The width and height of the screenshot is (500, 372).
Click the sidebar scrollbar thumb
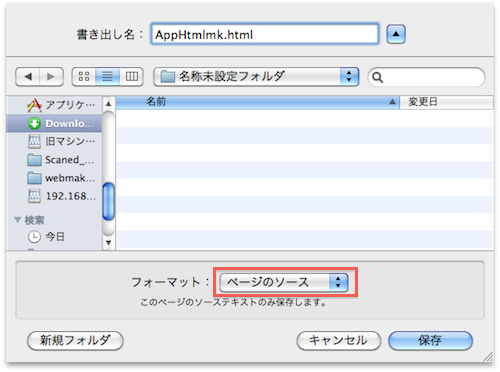point(108,201)
